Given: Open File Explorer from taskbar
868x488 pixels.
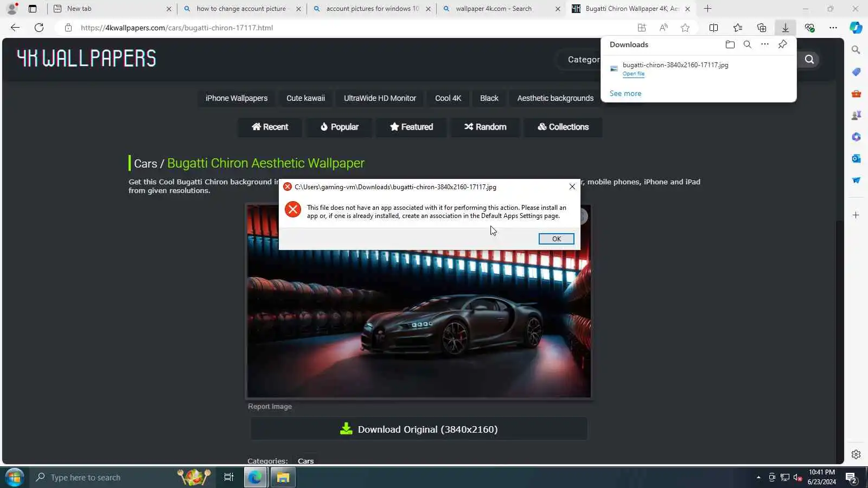Looking at the screenshot, I should tap(283, 477).
